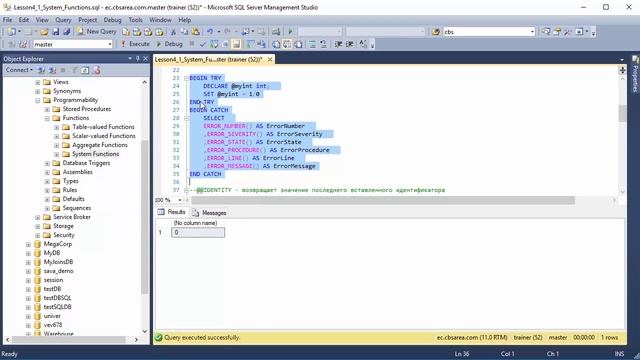Comment out the selected lines
This screenshot has height=360, width=640.
click(312, 44)
